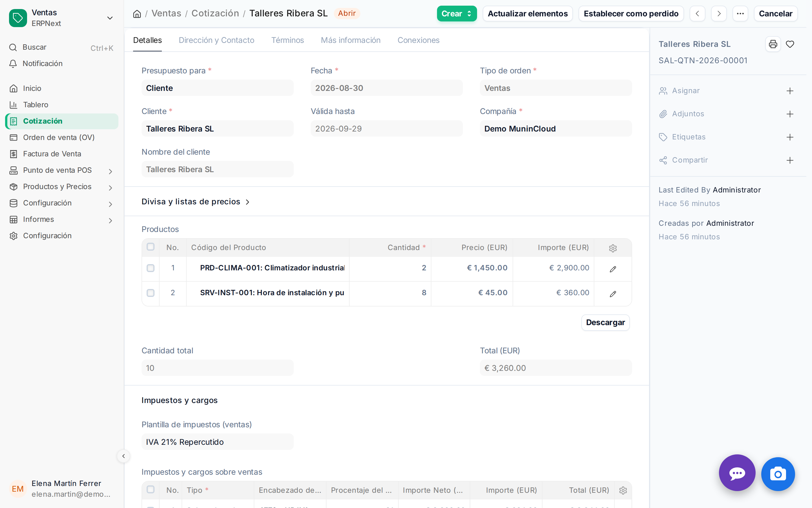Open Orden de venta (OV) in sidebar
The width and height of the screenshot is (812, 508).
point(62,137)
